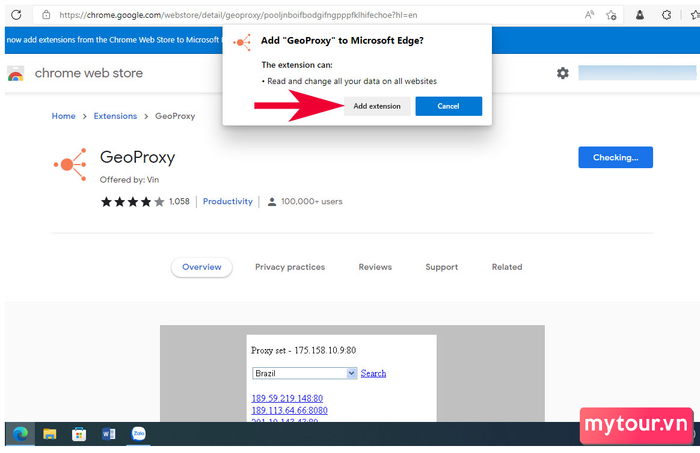Click the lock icon in address bar
Screen dimensions: 700x453
[x=46, y=15]
